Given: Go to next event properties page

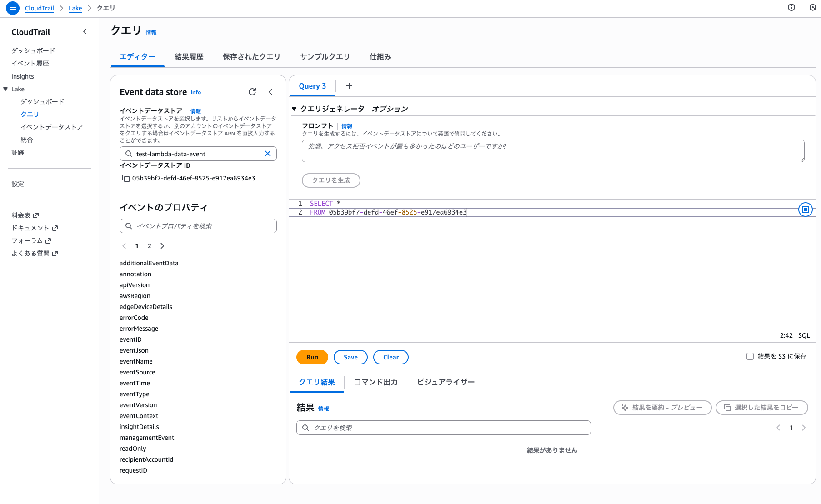Looking at the screenshot, I should point(162,246).
